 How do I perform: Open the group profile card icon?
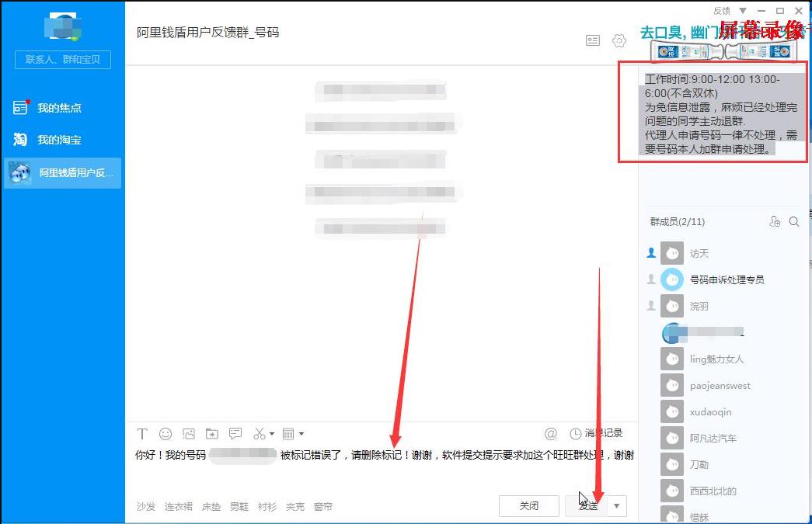tap(593, 40)
